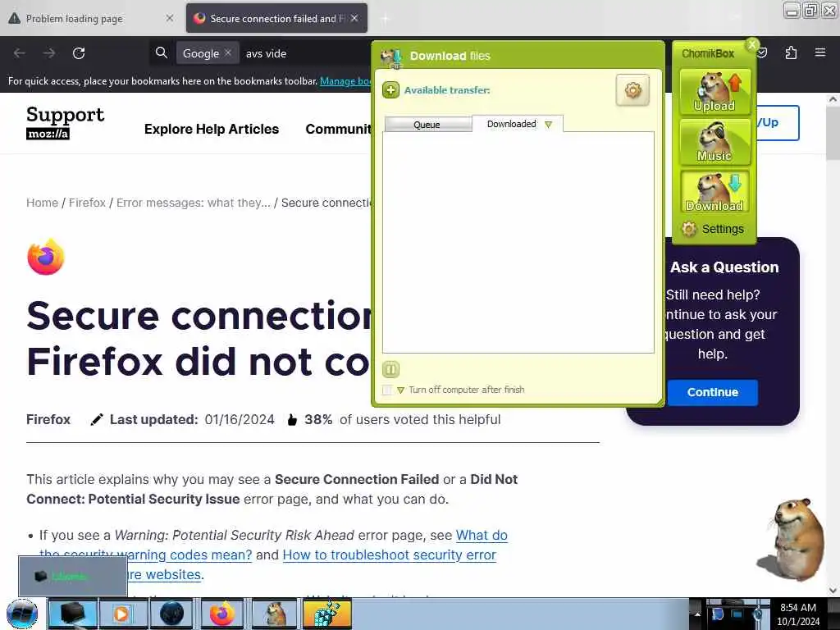
Task: Reload the current page
Action: pyautogui.click(x=79, y=53)
